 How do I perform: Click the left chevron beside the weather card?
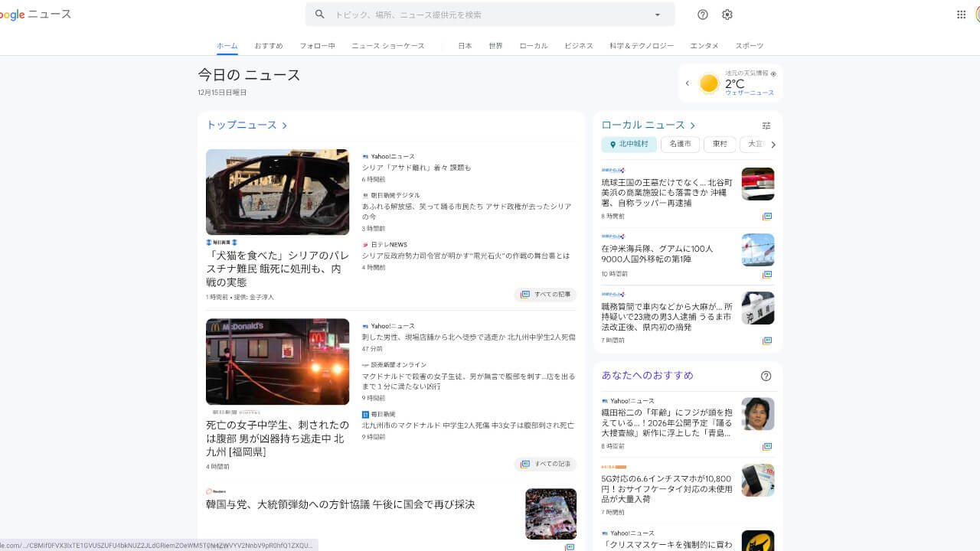(687, 82)
